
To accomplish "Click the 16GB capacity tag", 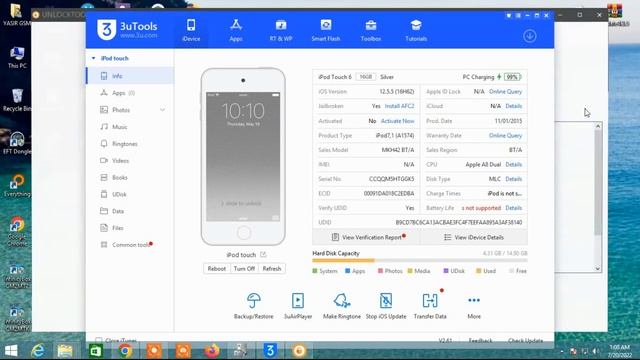I will tap(366, 77).
